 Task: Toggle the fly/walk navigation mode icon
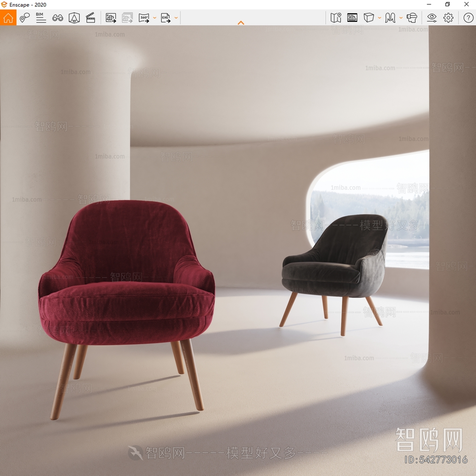point(390,18)
